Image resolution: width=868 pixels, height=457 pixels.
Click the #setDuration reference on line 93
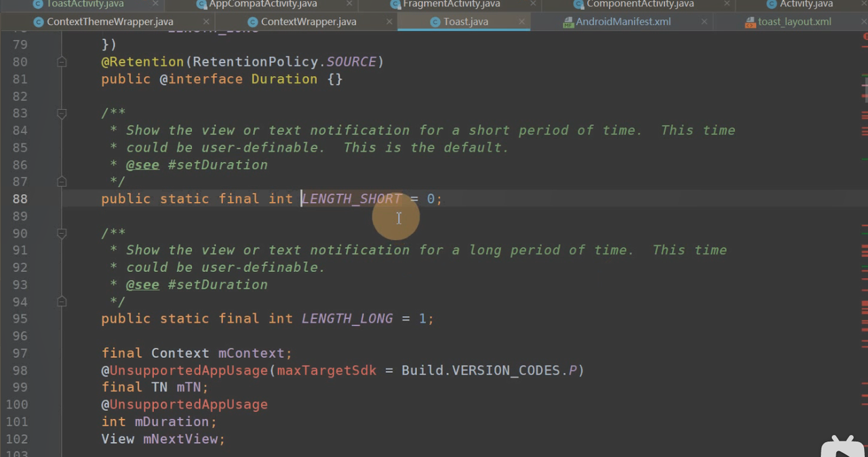[x=218, y=285]
